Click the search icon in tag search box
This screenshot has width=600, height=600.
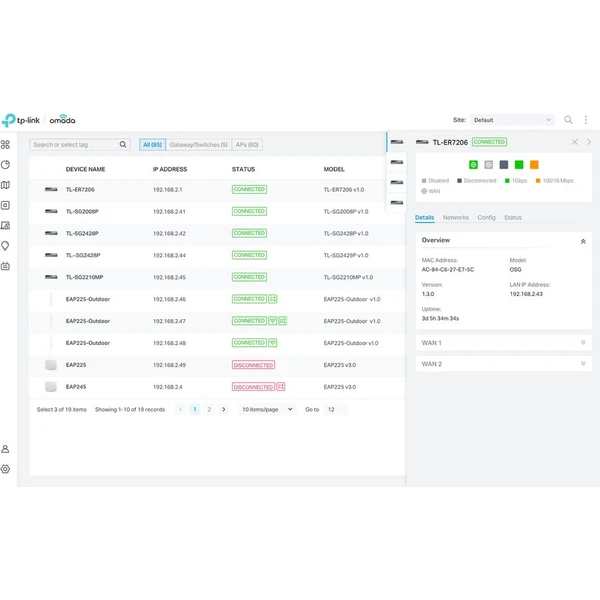click(123, 144)
